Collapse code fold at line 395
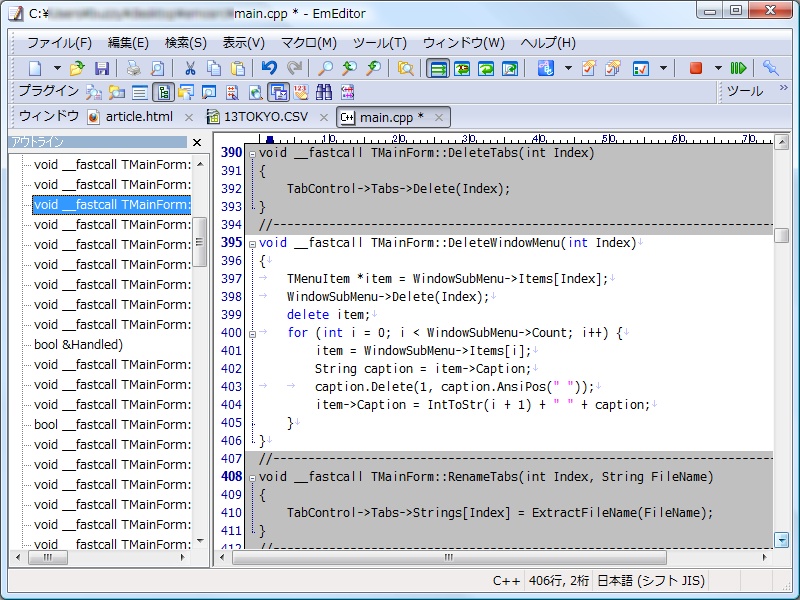Image resolution: width=800 pixels, height=600 pixels. (252, 243)
